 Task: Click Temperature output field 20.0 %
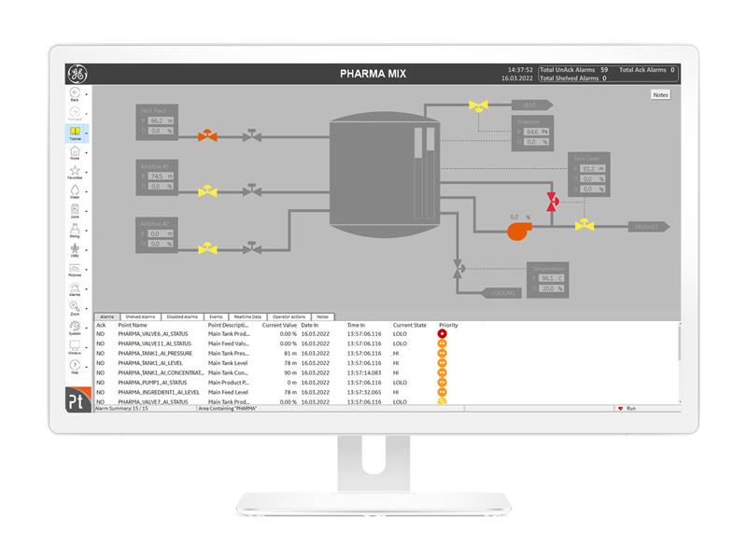[551, 288]
